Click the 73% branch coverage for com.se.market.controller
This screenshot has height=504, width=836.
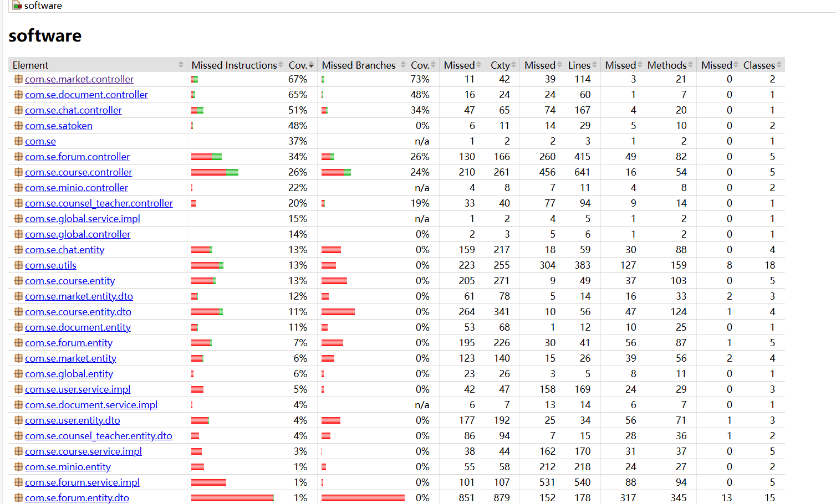point(420,79)
